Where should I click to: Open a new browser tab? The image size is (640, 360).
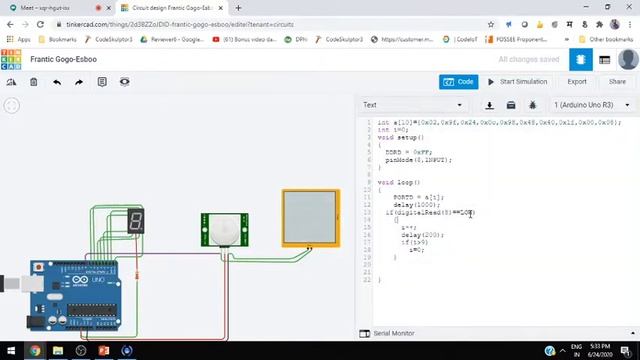pos(238,8)
